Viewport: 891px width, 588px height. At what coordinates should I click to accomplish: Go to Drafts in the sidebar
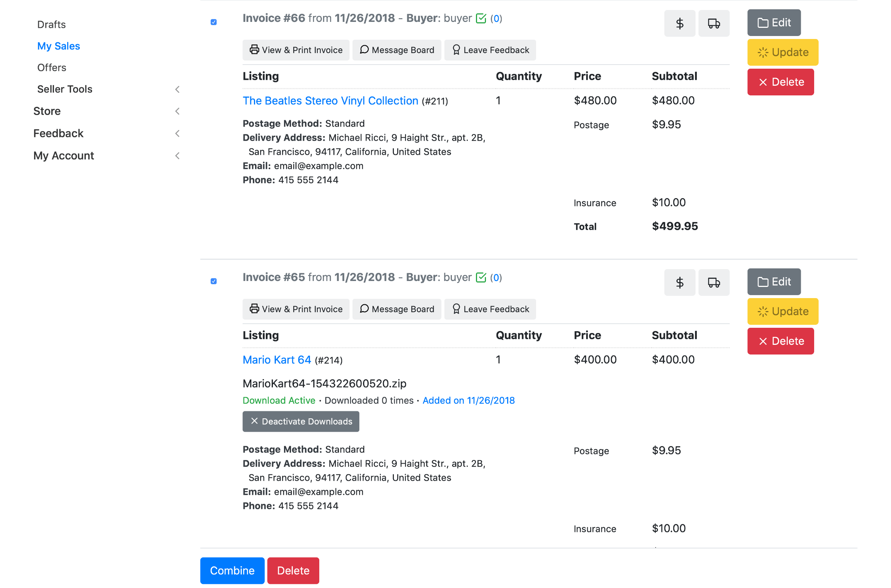coord(51,24)
